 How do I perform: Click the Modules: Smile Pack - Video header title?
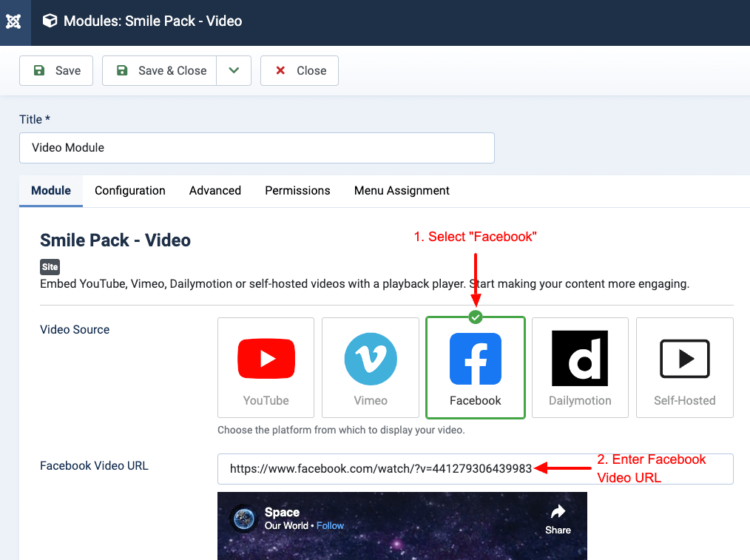(152, 21)
